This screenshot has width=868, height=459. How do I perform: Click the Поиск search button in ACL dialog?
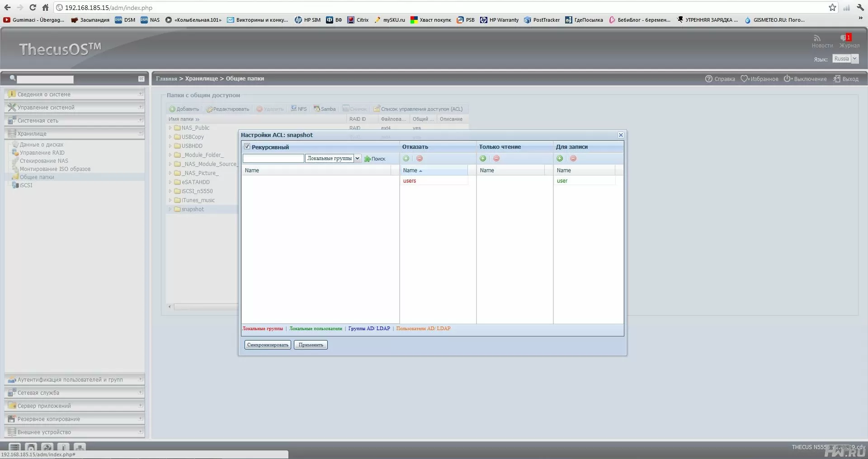click(375, 159)
